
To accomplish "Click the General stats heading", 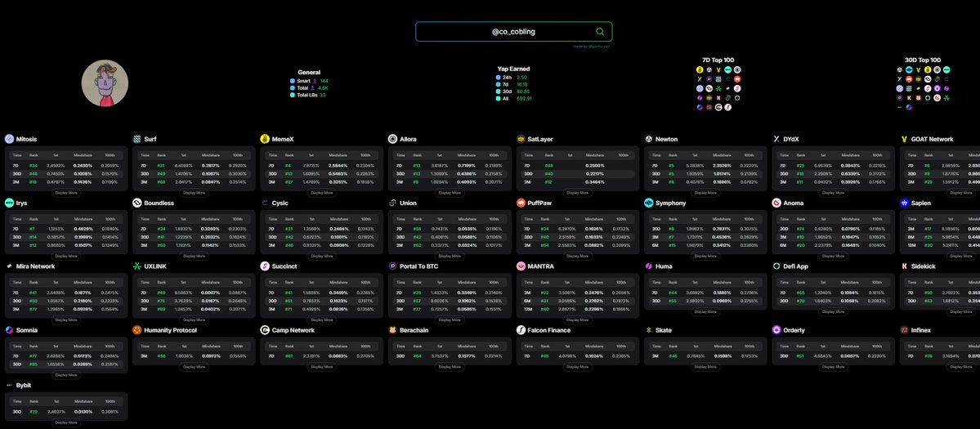I will 309,73.
